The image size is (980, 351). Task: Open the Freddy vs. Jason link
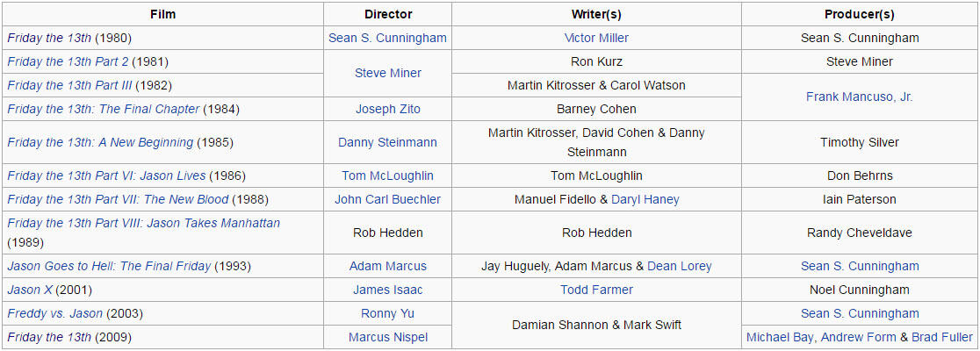click(x=55, y=313)
